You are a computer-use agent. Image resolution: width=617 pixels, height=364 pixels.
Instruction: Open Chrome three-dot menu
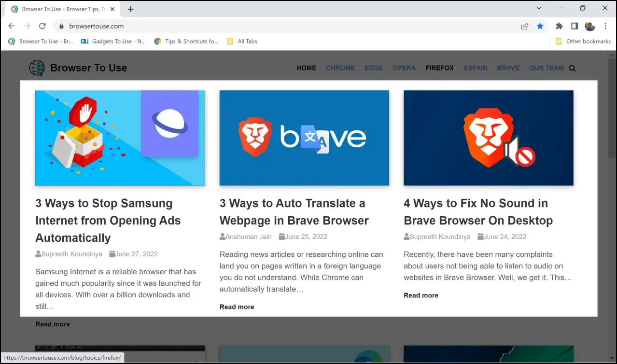click(x=605, y=26)
